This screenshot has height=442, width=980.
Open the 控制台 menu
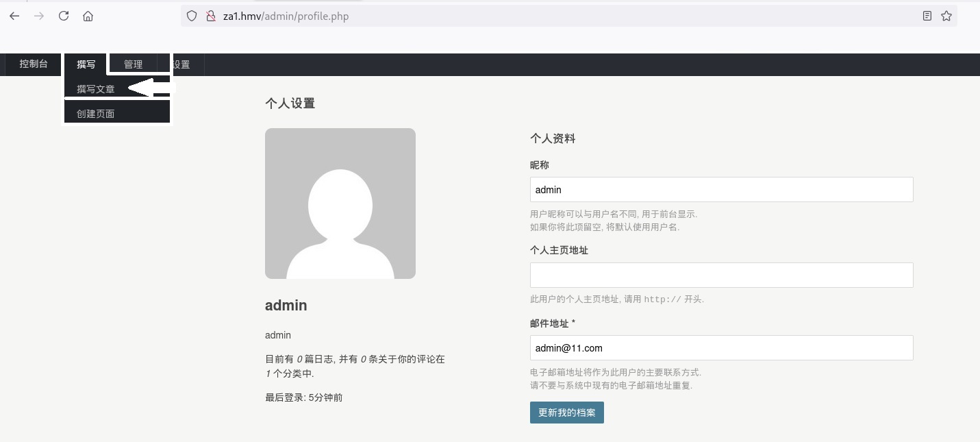34,64
